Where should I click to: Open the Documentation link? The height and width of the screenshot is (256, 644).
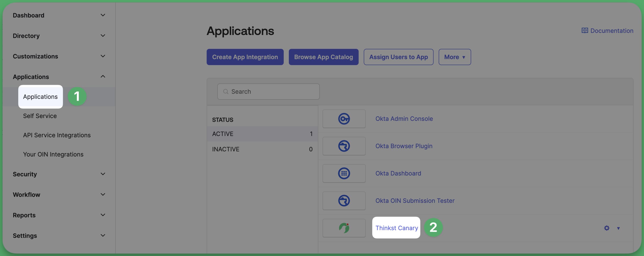(612, 31)
